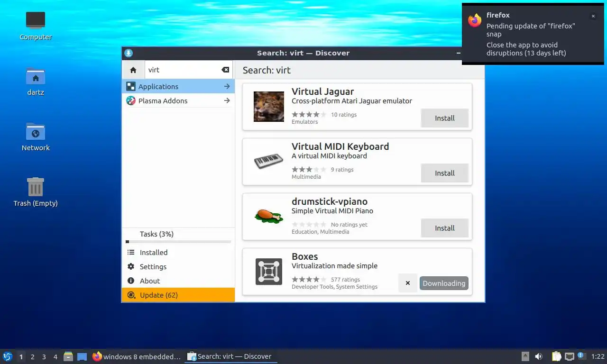This screenshot has width=607, height=364.
Task: Open the Installed page
Action: click(178, 252)
